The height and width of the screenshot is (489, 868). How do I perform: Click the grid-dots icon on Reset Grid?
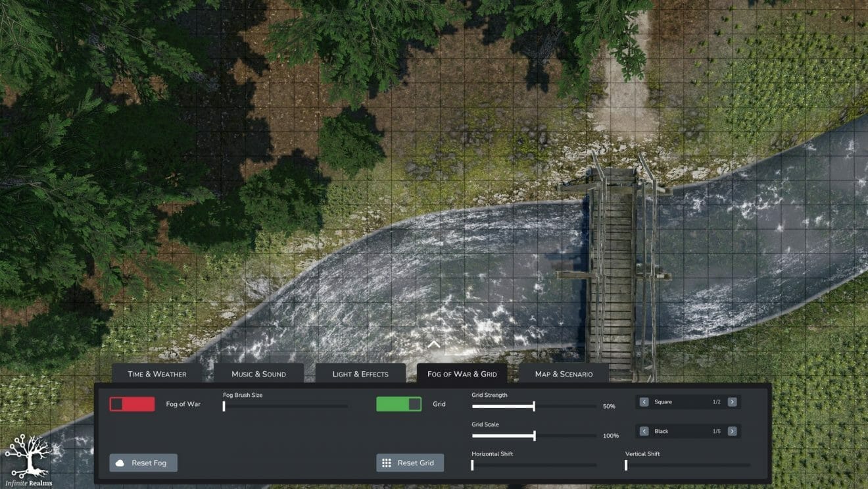pos(387,463)
